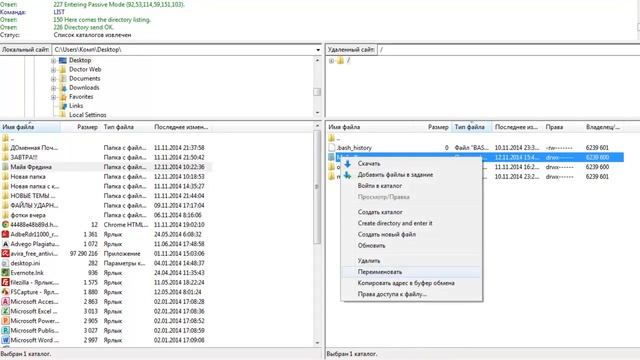
Task: Expand the Desktop tree node
Action: pyautogui.click(x=53, y=60)
